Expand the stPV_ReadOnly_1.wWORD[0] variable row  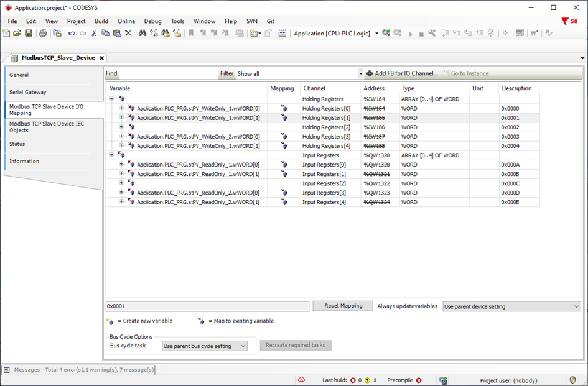[x=121, y=165]
